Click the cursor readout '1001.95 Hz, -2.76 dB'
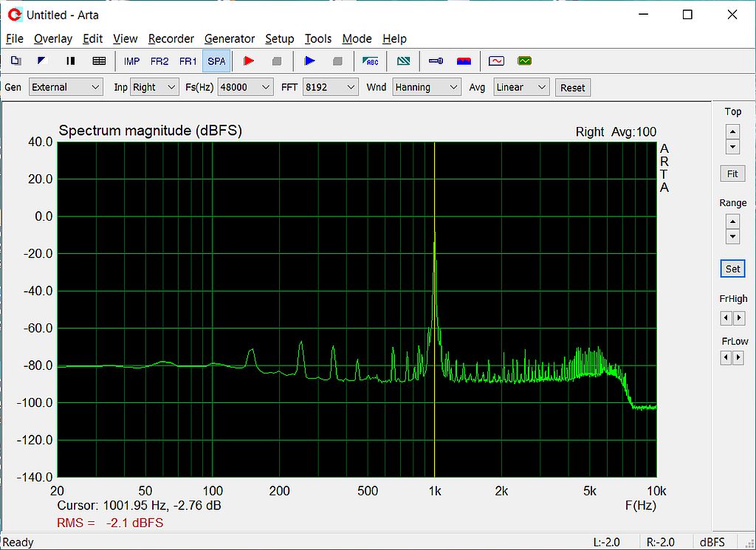The image size is (756, 550). (x=162, y=505)
